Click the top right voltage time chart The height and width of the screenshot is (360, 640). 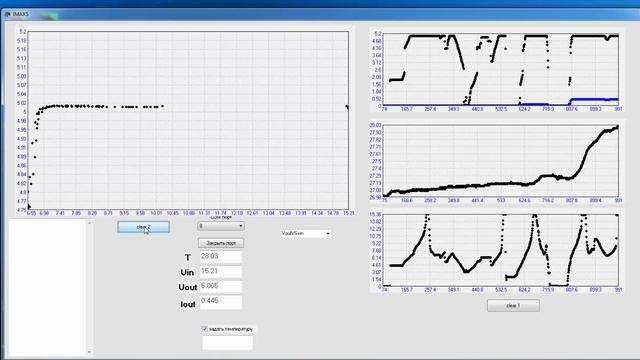tap(501, 70)
